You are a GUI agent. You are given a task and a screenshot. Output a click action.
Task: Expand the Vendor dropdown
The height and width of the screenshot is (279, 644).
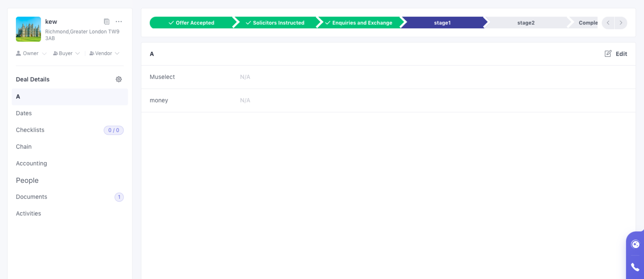104,54
